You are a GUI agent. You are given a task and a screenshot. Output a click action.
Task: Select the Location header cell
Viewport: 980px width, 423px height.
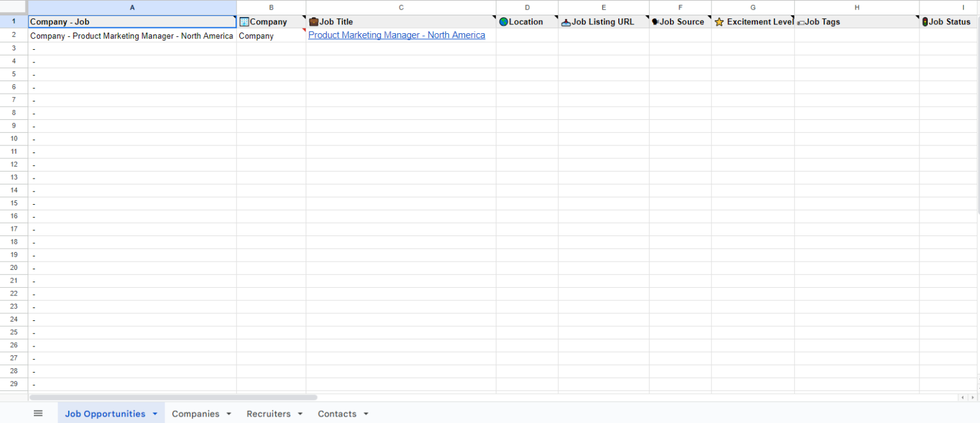tap(527, 22)
